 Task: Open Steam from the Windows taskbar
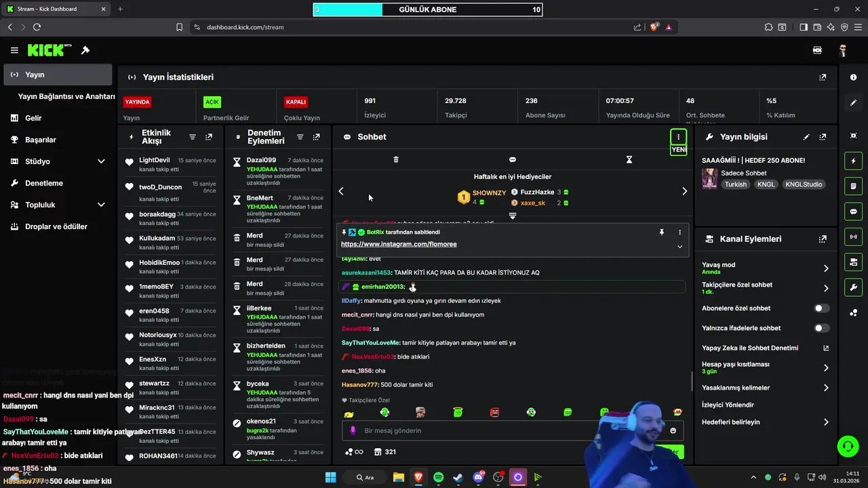458,477
